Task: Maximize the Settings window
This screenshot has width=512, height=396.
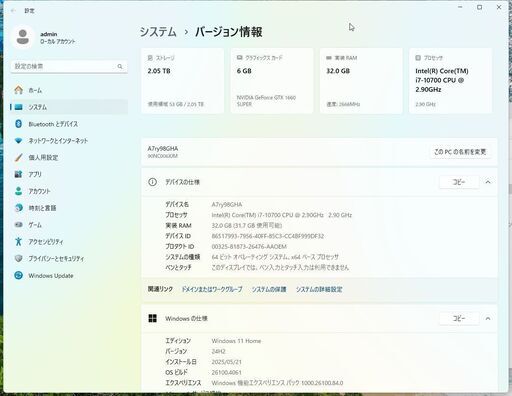Action: (x=479, y=7)
